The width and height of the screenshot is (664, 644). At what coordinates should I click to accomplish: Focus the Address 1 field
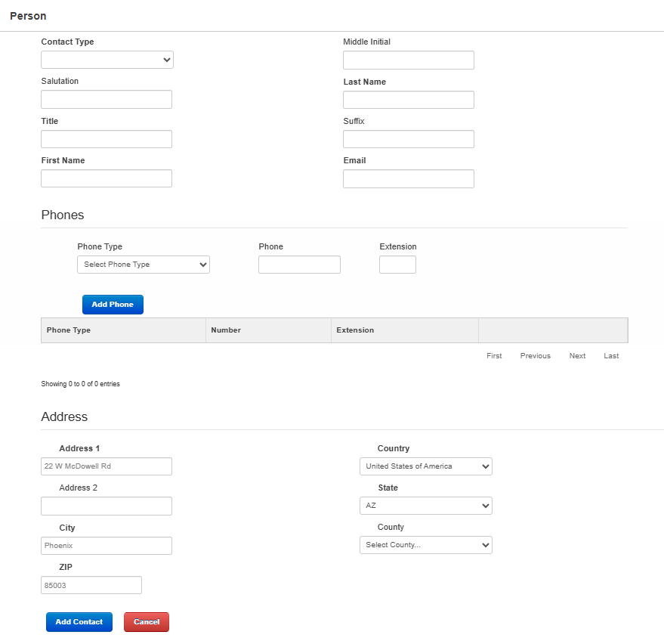point(107,466)
